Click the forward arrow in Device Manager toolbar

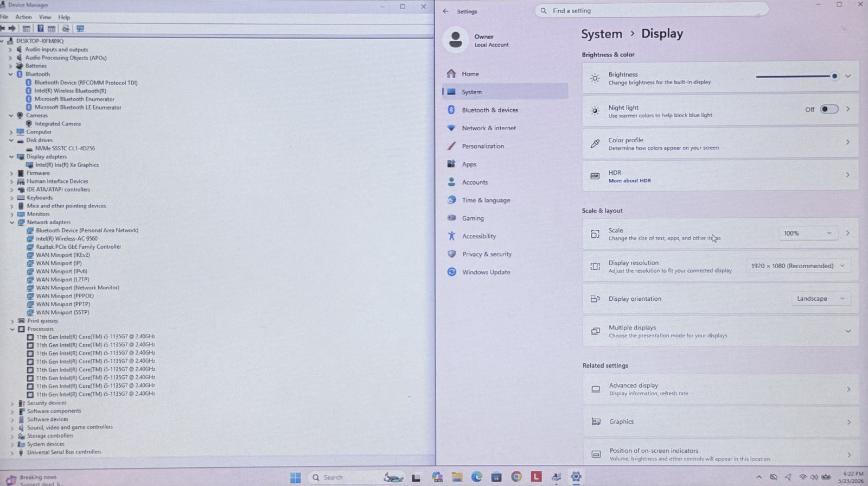point(12,28)
